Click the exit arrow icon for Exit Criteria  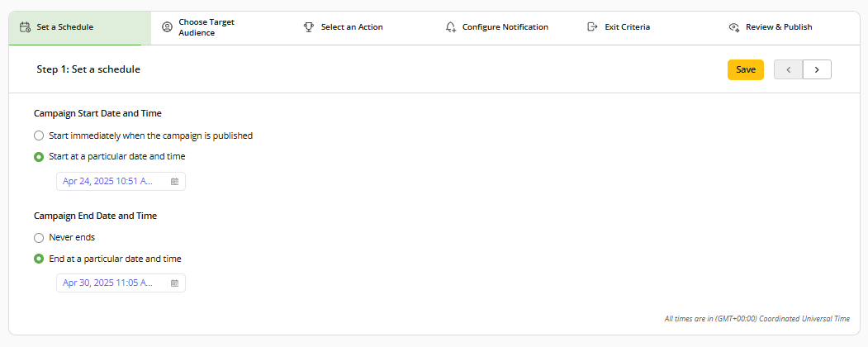[593, 27]
